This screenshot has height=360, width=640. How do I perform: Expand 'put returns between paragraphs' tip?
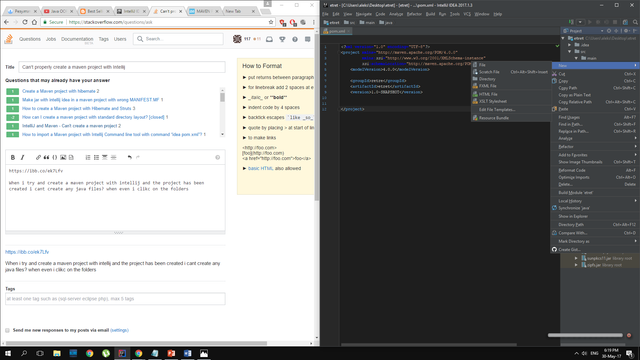tap(244, 77)
